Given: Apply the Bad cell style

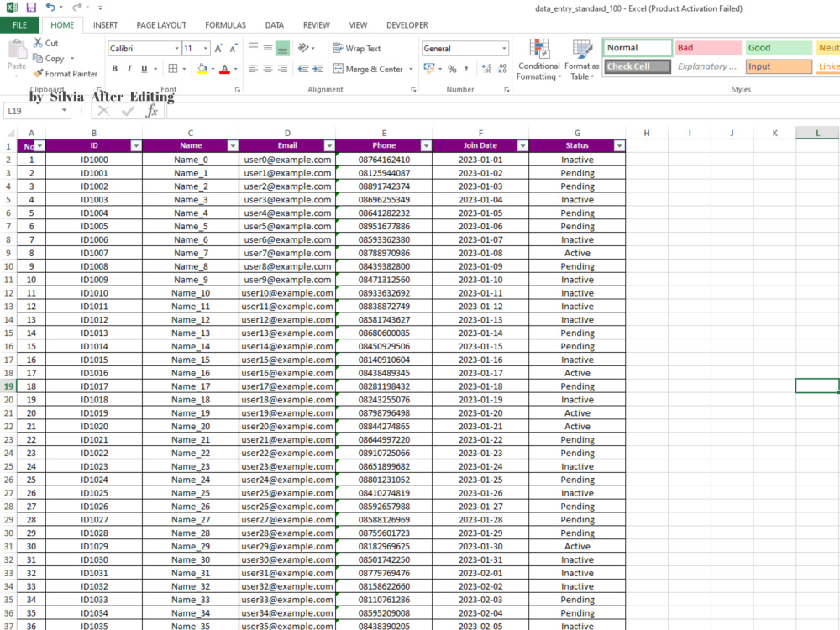Looking at the screenshot, I should [x=708, y=48].
